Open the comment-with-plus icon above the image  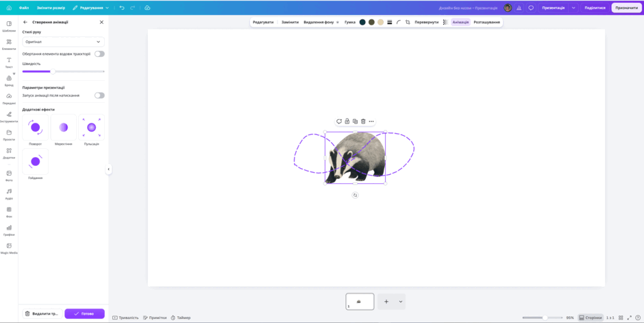[339, 121]
